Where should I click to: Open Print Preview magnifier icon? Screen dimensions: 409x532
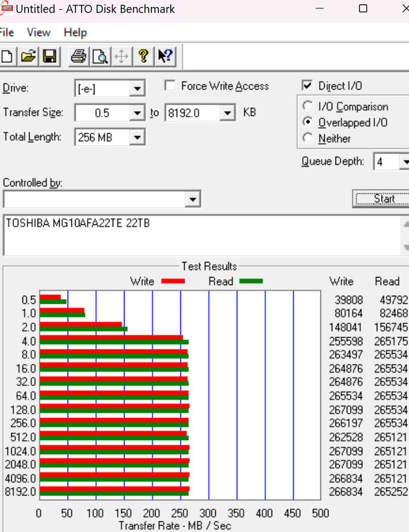pyautogui.click(x=100, y=57)
